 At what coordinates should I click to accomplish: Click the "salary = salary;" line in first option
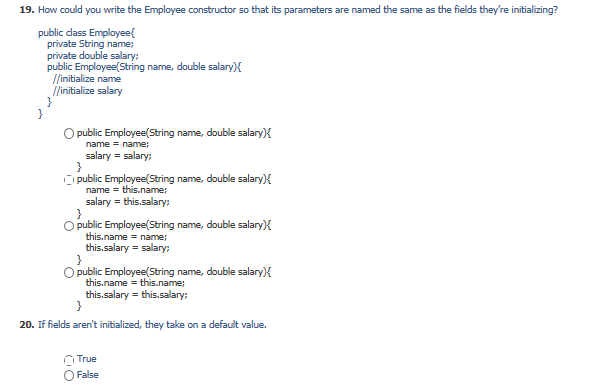[119, 156]
